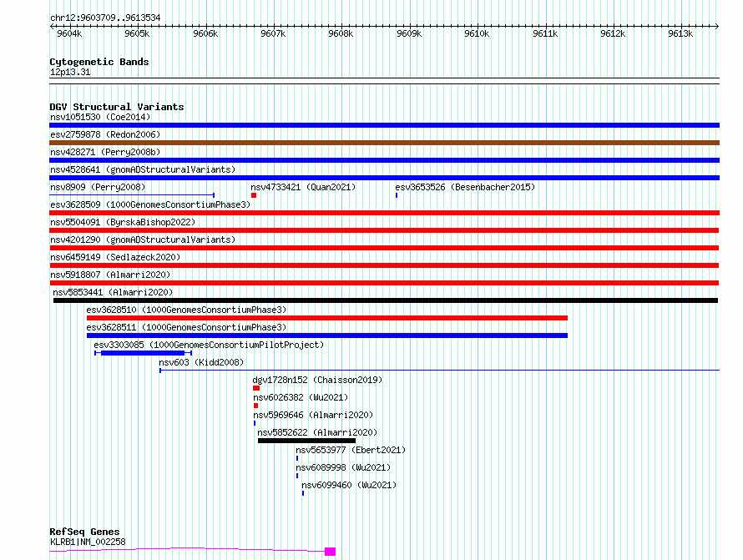
Task: Click the chr12:9603709..9613534 coordinates text
Action: coord(105,18)
